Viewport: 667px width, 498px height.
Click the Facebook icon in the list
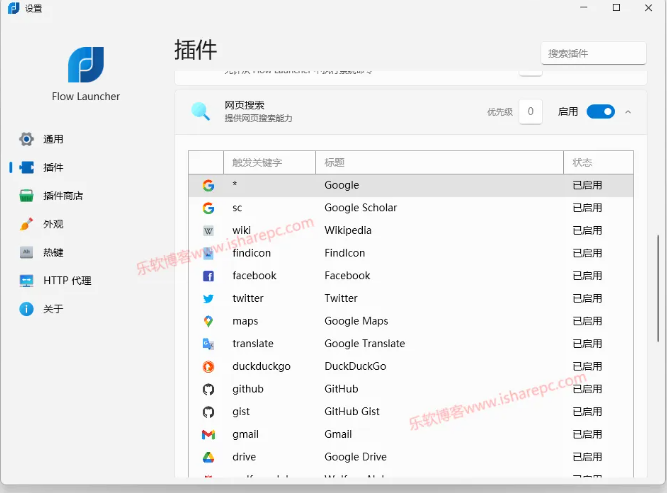[208, 276]
